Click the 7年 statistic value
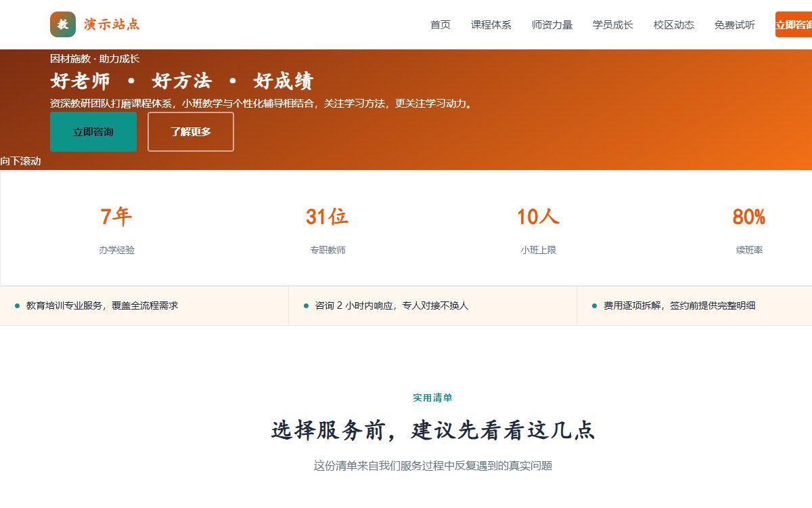812x508 pixels. point(116,217)
